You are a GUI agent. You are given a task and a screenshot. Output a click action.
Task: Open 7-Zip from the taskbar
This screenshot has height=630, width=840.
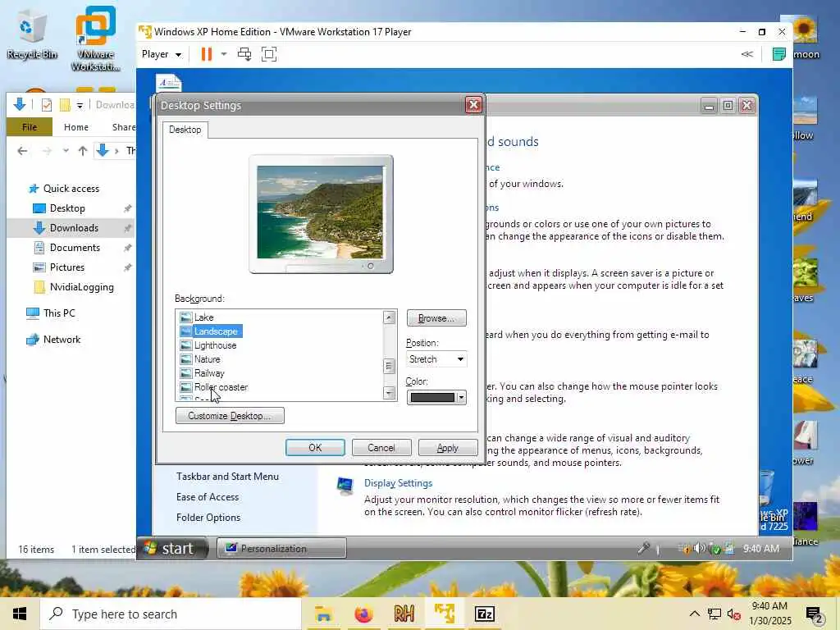[484, 614]
